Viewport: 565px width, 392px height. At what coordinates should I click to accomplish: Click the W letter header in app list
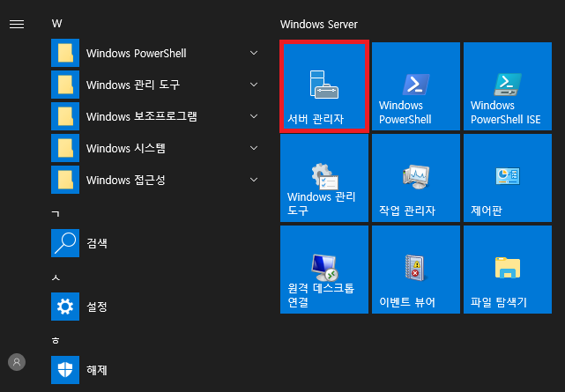point(57,24)
